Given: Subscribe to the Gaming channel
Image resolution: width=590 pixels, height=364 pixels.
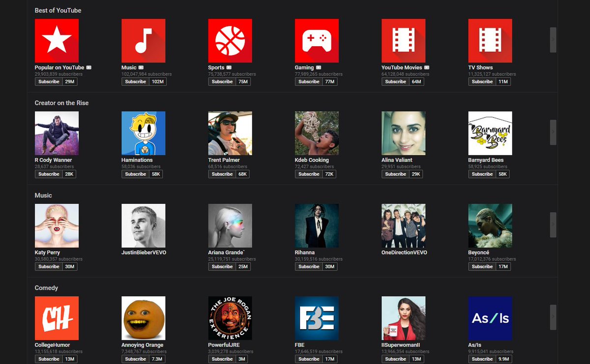Looking at the screenshot, I should pos(309,82).
